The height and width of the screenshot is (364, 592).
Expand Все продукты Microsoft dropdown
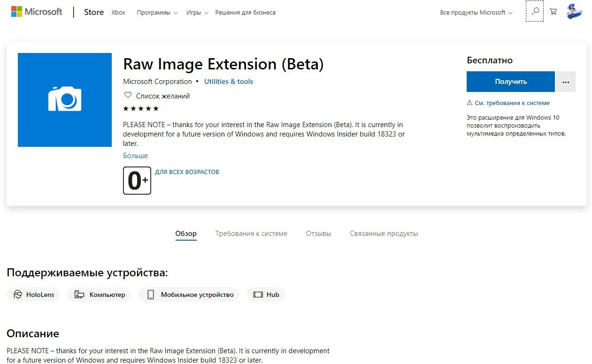coord(476,13)
